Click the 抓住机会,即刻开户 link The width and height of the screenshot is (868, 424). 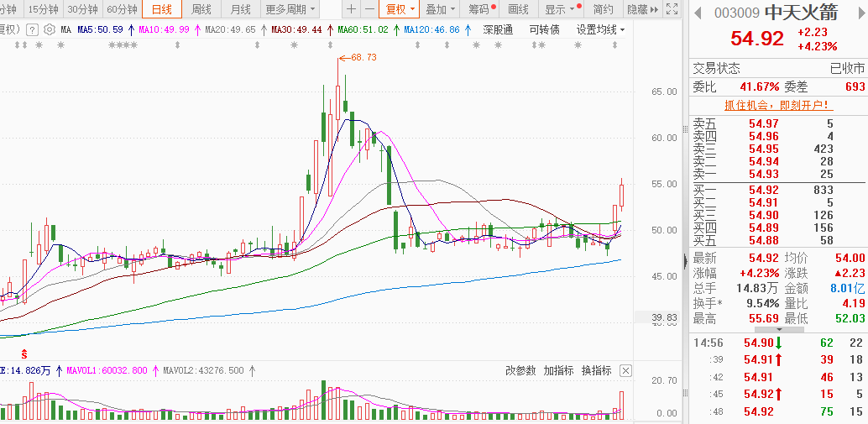(x=779, y=105)
